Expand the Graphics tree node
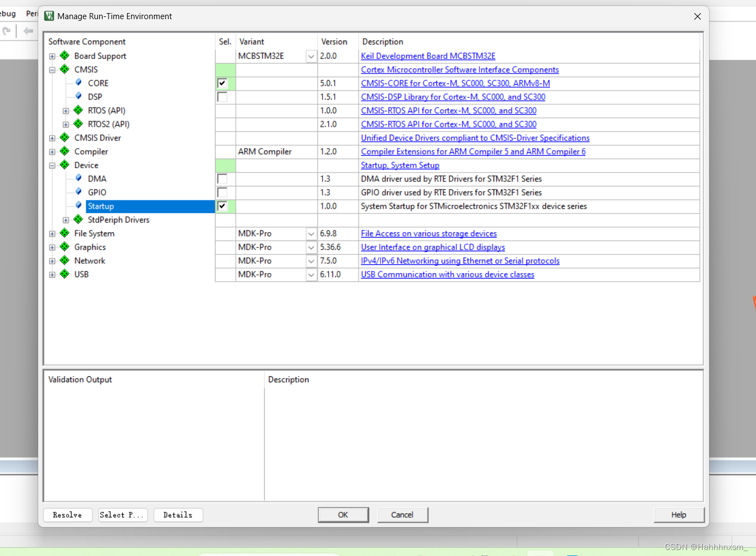This screenshot has height=556, width=756. click(x=52, y=247)
